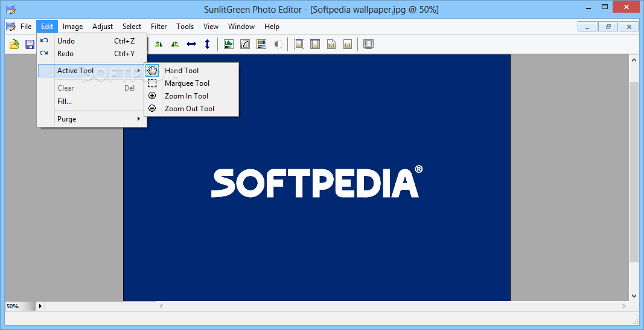Select Fill... from the Edit menu

pos(92,101)
